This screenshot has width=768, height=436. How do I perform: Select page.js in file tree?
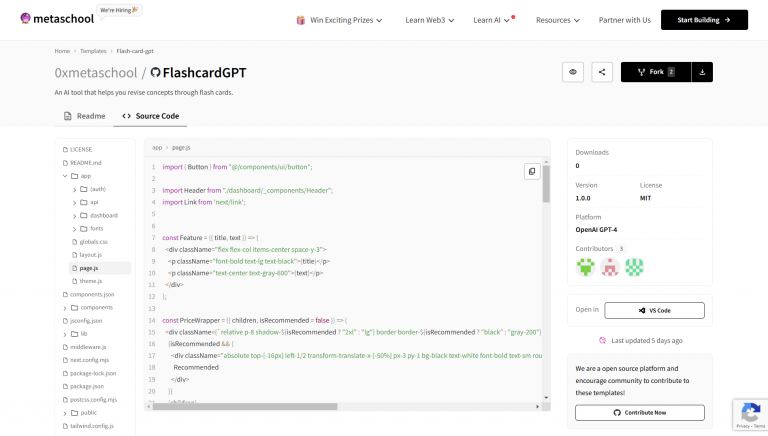point(100,268)
